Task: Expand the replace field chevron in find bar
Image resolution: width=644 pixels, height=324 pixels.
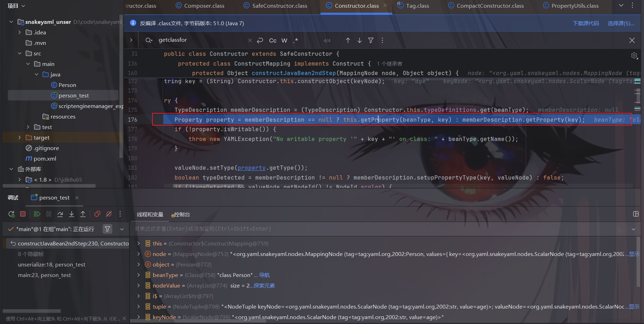Action: coord(131,40)
